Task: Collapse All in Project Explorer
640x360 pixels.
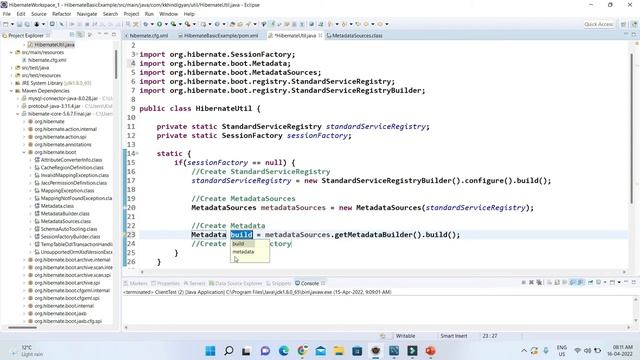Action: click(x=72, y=35)
